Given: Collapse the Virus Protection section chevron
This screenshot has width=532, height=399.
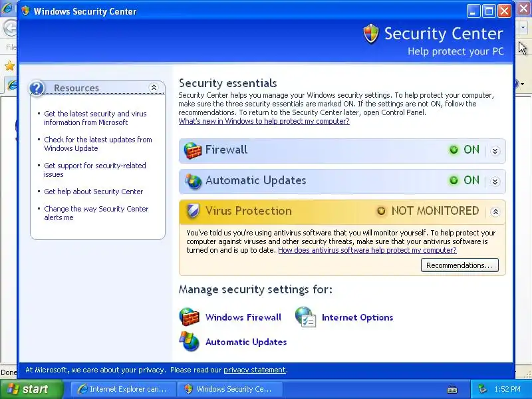Looking at the screenshot, I should [x=495, y=212].
